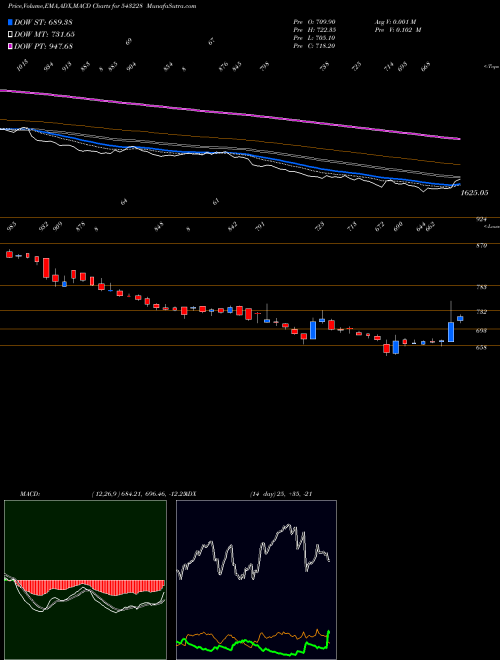This screenshot has width=500, height=660.
Task: Click the 924 price level label
Action: [x=481, y=219]
